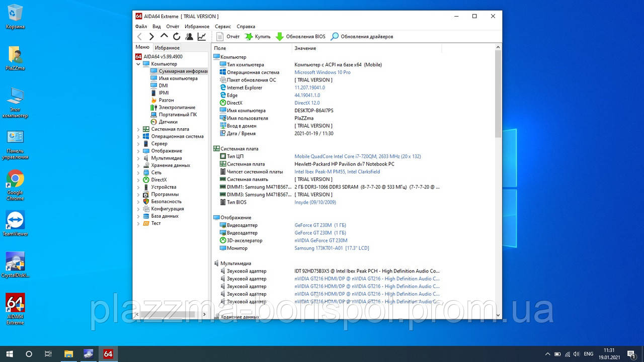Screen dimensions: 644x362
Task: Expand the Хранение данных tree node
Action: tap(138, 165)
